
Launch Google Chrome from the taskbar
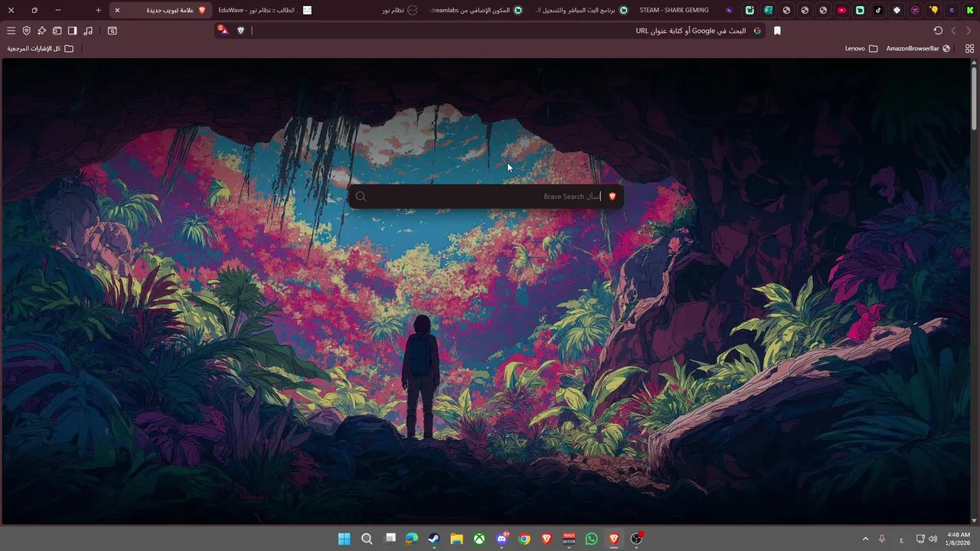click(524, 539)
